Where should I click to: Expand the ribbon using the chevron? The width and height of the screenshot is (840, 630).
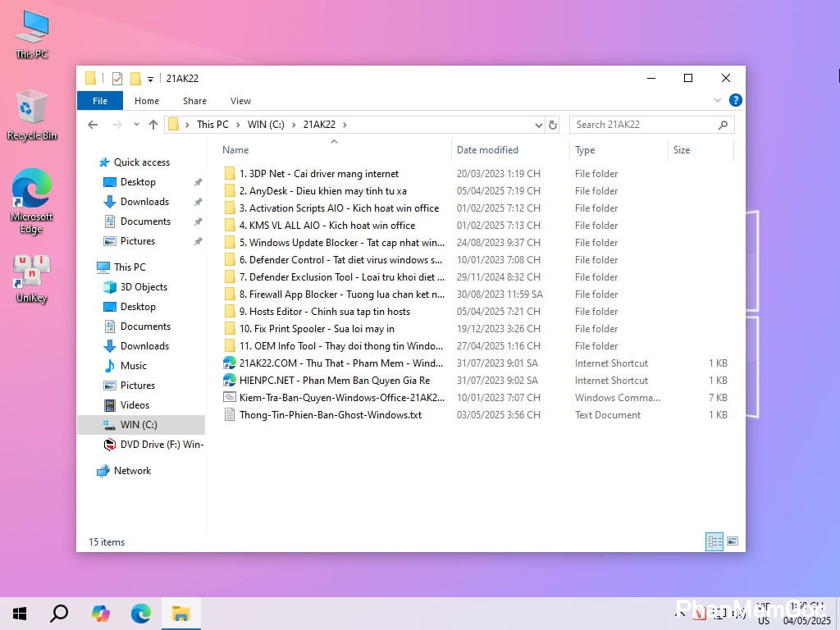click(x=718, y=101)
